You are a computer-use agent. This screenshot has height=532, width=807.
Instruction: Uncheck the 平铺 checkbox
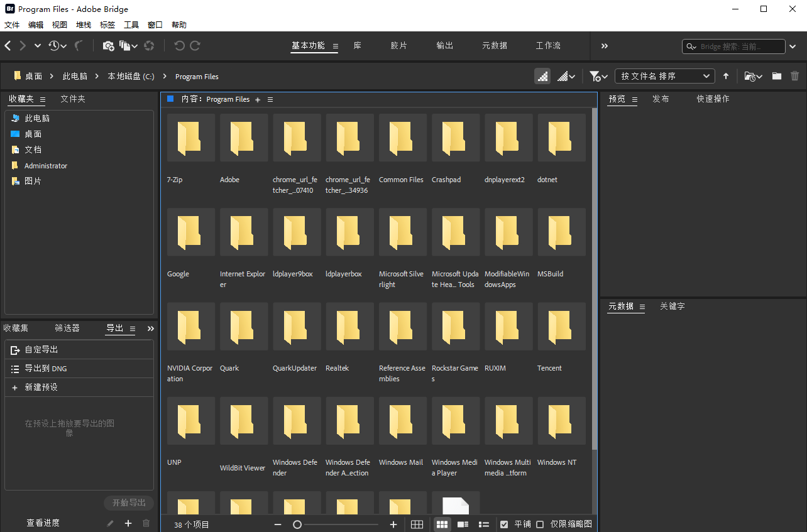click(503, 524)
